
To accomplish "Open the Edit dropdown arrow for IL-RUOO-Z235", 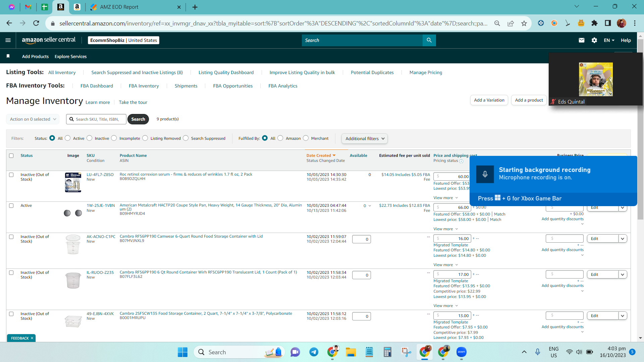I will (623, 275).
